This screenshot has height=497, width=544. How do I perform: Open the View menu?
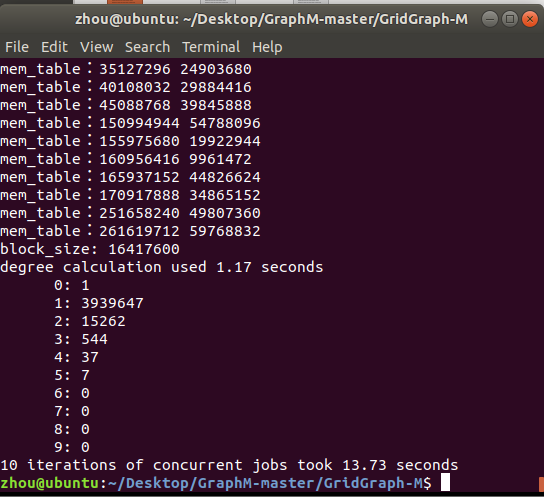96,47
